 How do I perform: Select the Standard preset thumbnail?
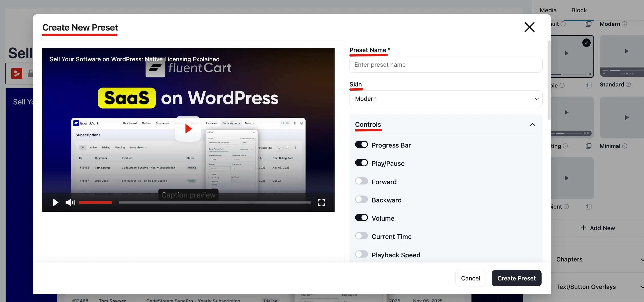pyautogui.click(x=622, y=56)
